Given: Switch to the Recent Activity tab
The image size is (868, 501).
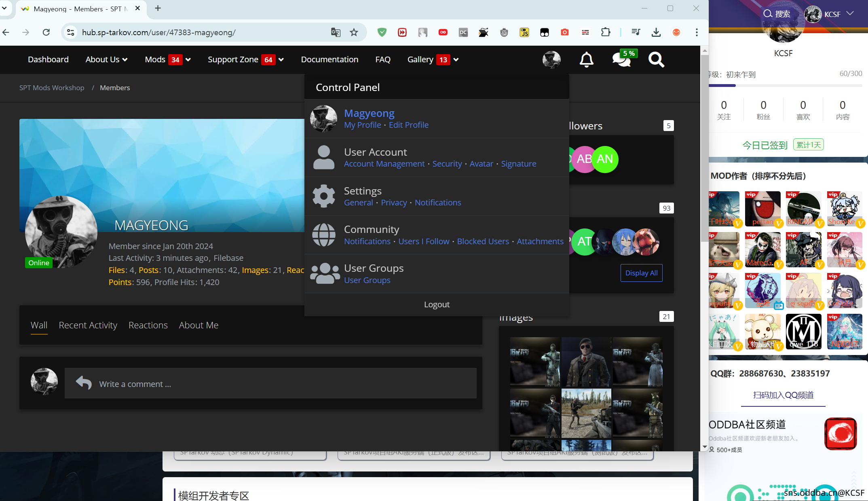Looking at the screenshot, I should coord(88,325).
